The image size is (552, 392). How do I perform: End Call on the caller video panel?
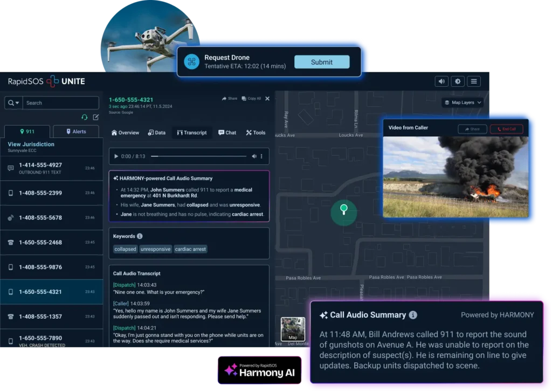(506, 129)
